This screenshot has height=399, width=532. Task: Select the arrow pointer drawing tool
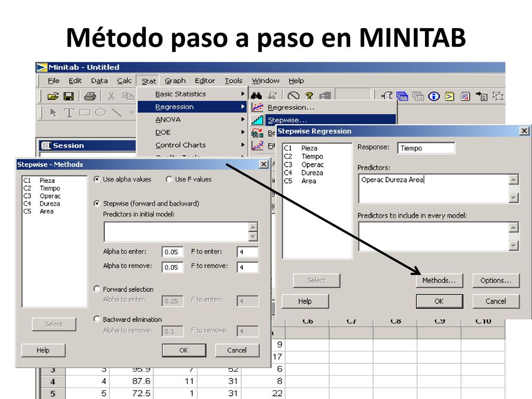(x=54, y=113)
